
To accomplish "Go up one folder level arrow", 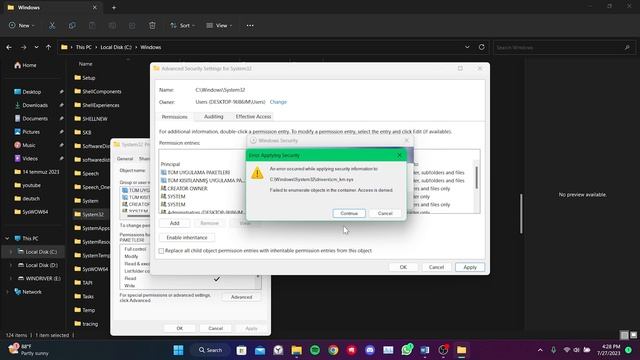I will point(49,47).
